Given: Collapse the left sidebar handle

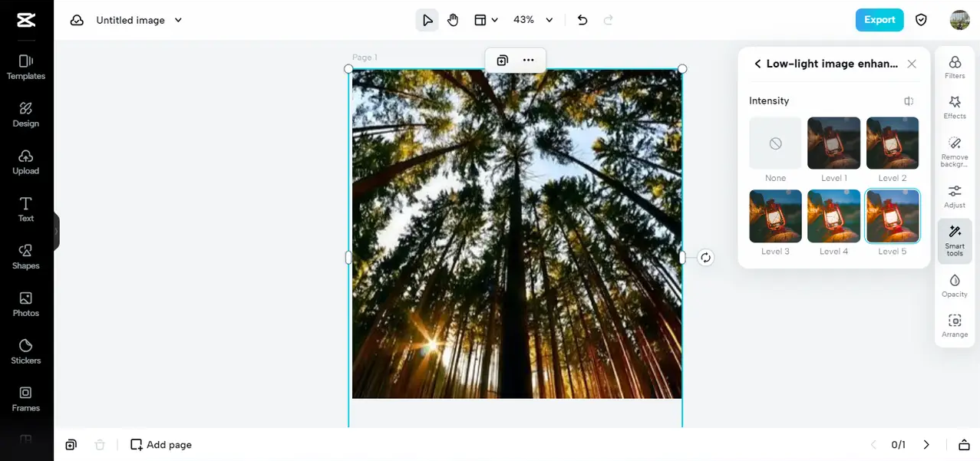Looking at the screenshot, I should 56,231.
